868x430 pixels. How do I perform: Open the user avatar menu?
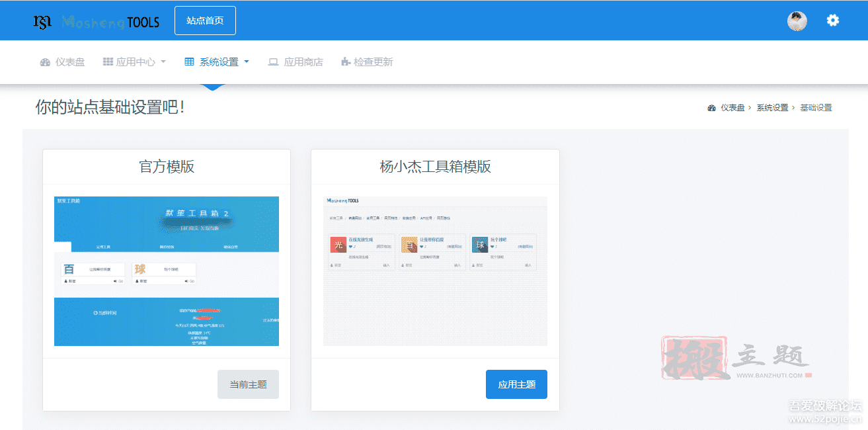[x=797, y=21]
